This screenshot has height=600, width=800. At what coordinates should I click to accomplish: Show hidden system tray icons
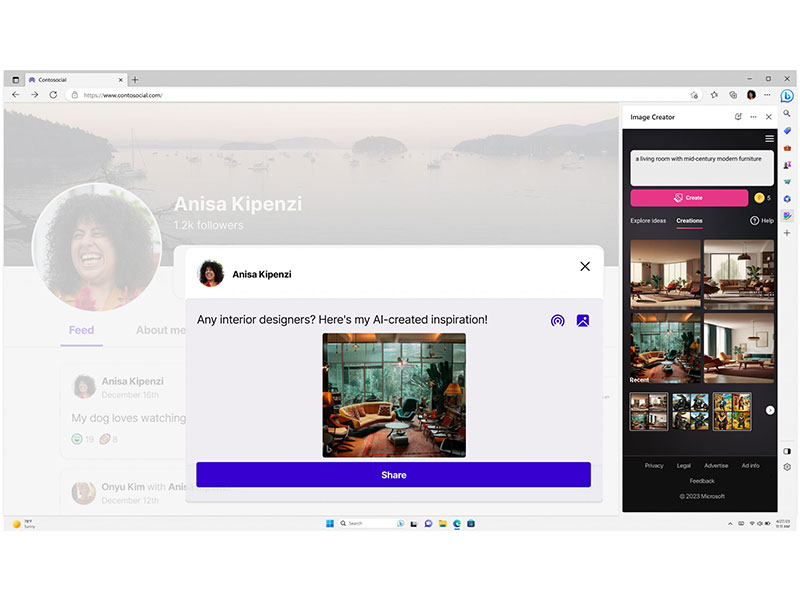click(x=730, y=523)
